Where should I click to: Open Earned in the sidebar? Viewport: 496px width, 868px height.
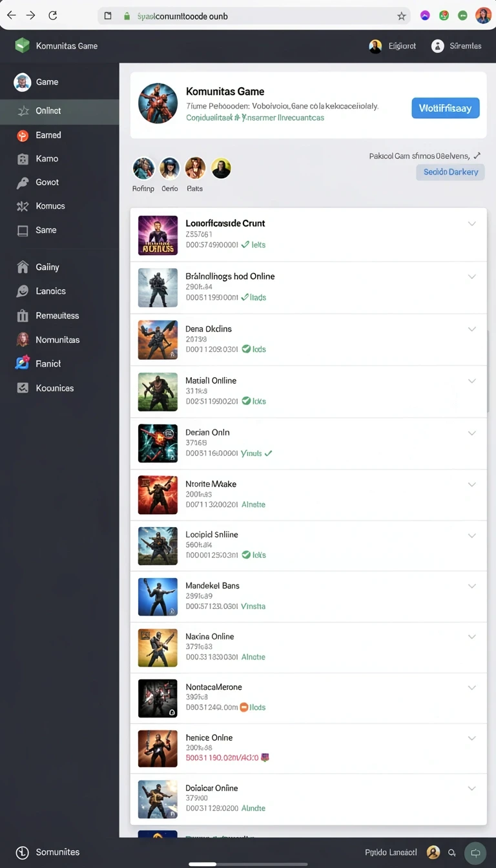pyautogui.click(x=59, y=135)
